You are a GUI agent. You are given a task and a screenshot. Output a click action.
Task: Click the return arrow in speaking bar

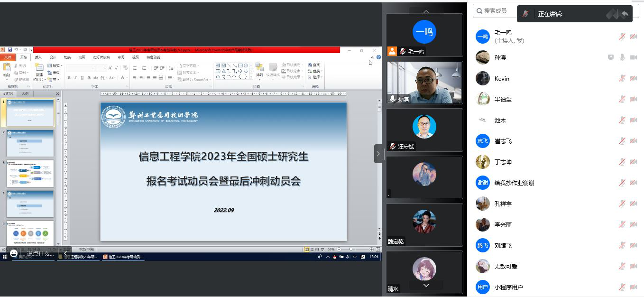(625, 14)
